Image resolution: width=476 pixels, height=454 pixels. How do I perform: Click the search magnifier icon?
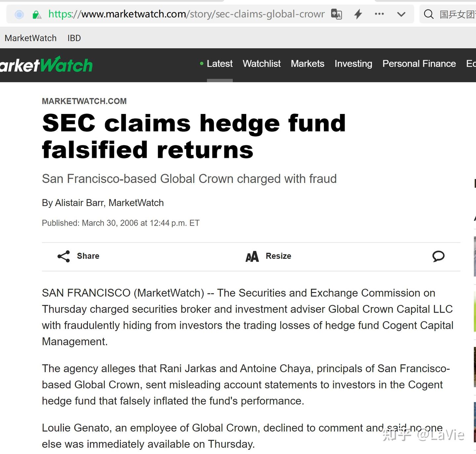(x=429, y=14)
